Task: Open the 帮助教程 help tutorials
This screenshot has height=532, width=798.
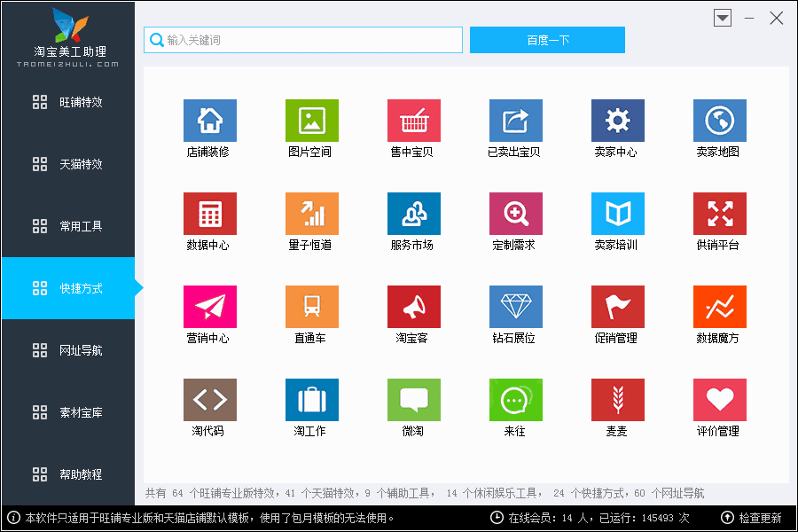Action: point(66,474)
